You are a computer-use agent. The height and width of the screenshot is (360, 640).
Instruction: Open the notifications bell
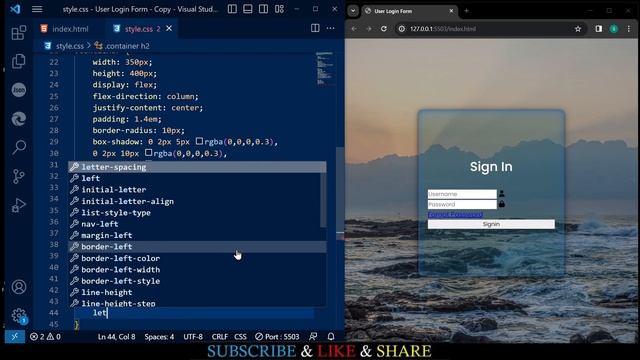[x=331, y=337]
